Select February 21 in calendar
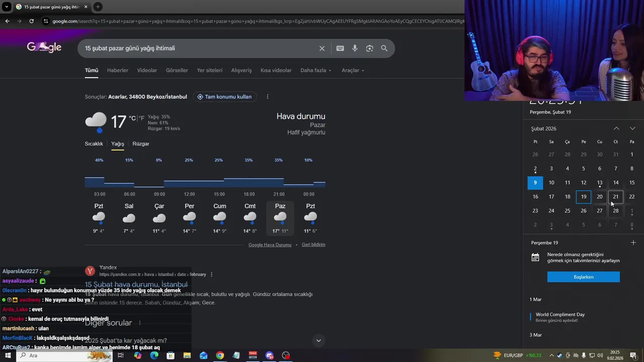The height and width of the screenshot is (362, 644). tap(616, 197)
